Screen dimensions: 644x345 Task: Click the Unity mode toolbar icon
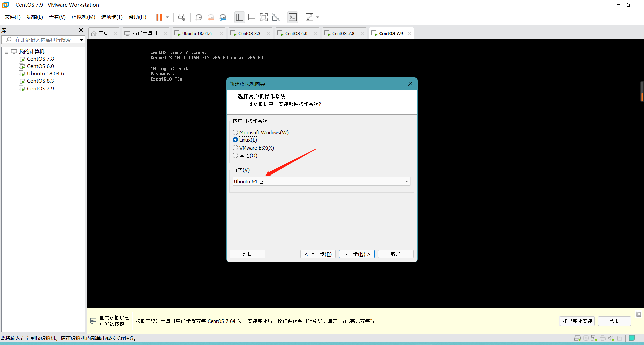coord(276,17)
